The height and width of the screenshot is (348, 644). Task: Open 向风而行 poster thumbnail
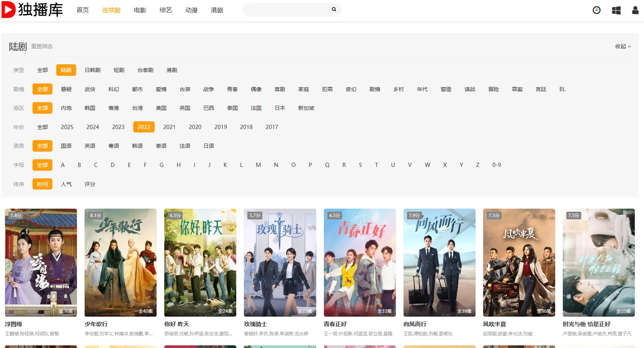point(440,263)
